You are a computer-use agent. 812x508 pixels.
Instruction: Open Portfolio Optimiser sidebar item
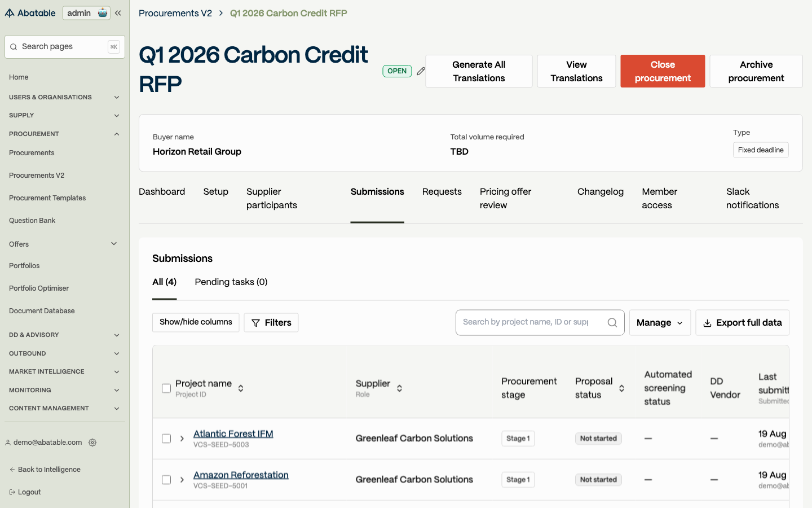click(39, 288)
